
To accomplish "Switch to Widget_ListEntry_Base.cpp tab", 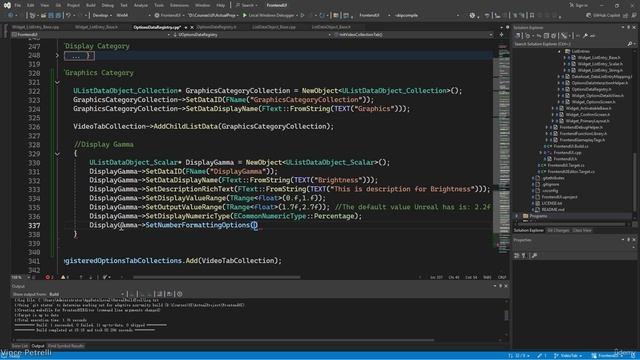I will coord(36,27).
